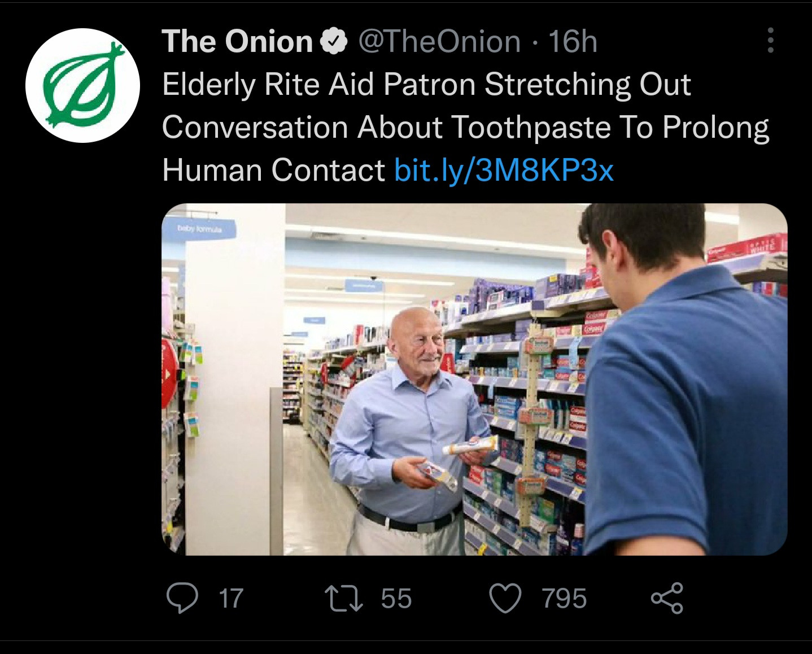Open The Onion profile avatar
Viewport: 812px width, 654px height.
click(82, 85)
